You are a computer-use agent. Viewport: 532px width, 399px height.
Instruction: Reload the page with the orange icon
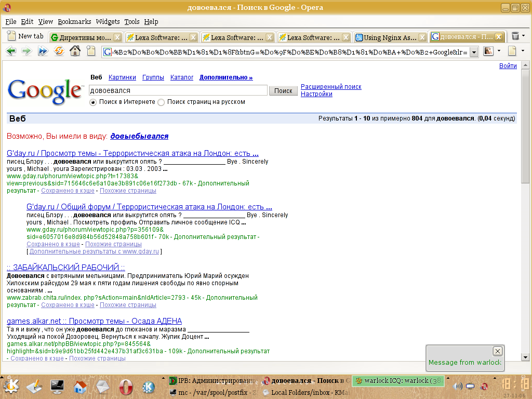point(59,51)
